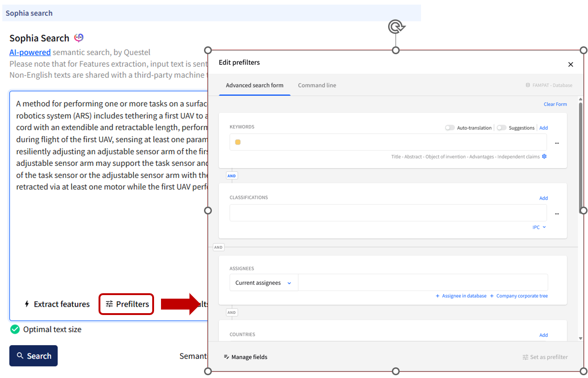Click the Classifications input field
Image resolution: width=588 pixels, height=378 pixels.
pyautogui.click(x=388, y=213)
